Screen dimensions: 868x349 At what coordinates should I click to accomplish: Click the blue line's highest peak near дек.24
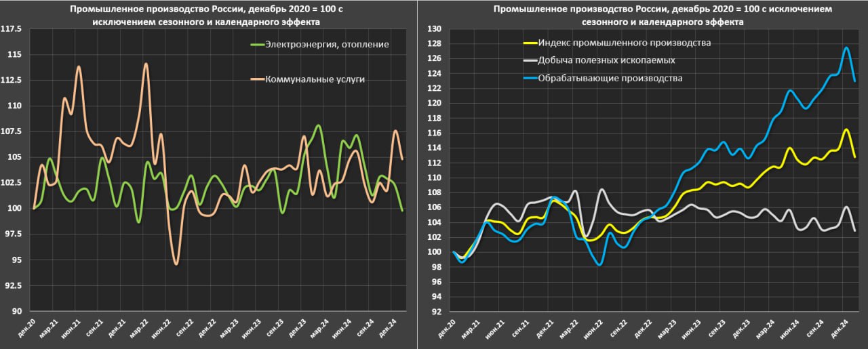click(x=846, y=47)
